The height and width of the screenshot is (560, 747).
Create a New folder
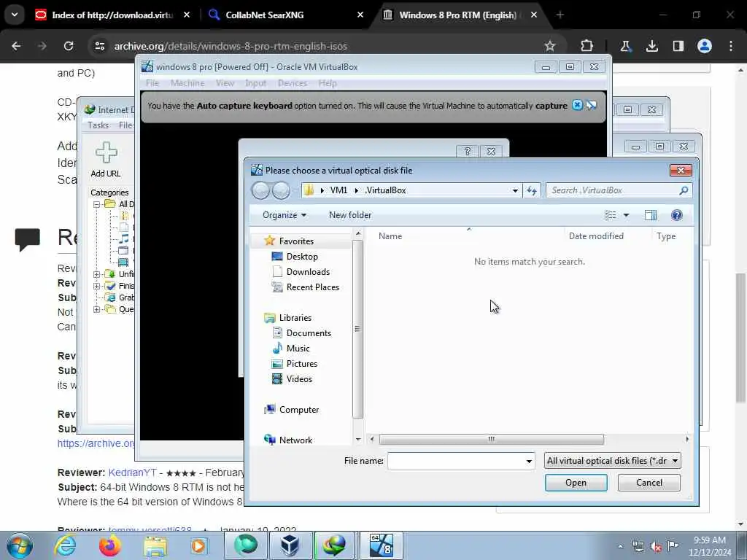click(350, 215)
